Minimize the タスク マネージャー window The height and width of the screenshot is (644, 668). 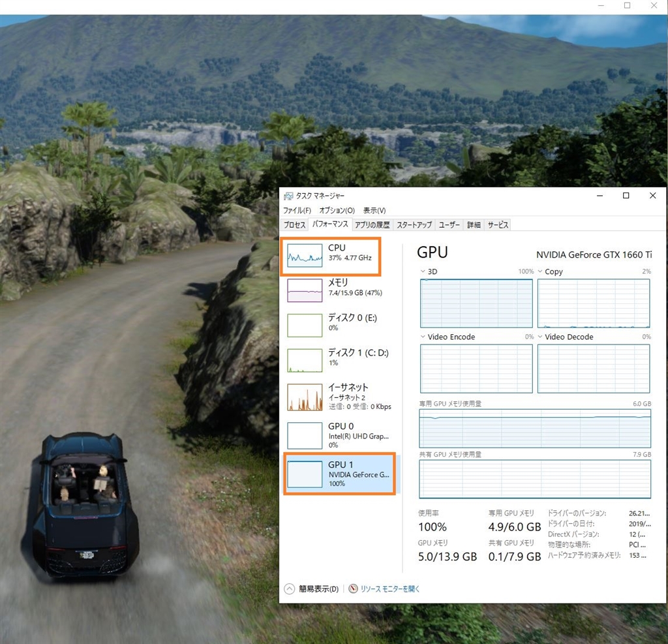600,195
